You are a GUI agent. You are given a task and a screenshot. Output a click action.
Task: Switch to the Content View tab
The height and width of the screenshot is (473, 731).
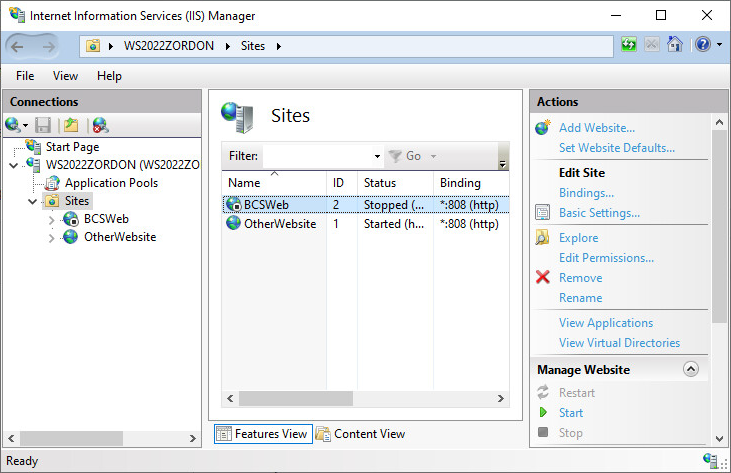pos(360,434)
